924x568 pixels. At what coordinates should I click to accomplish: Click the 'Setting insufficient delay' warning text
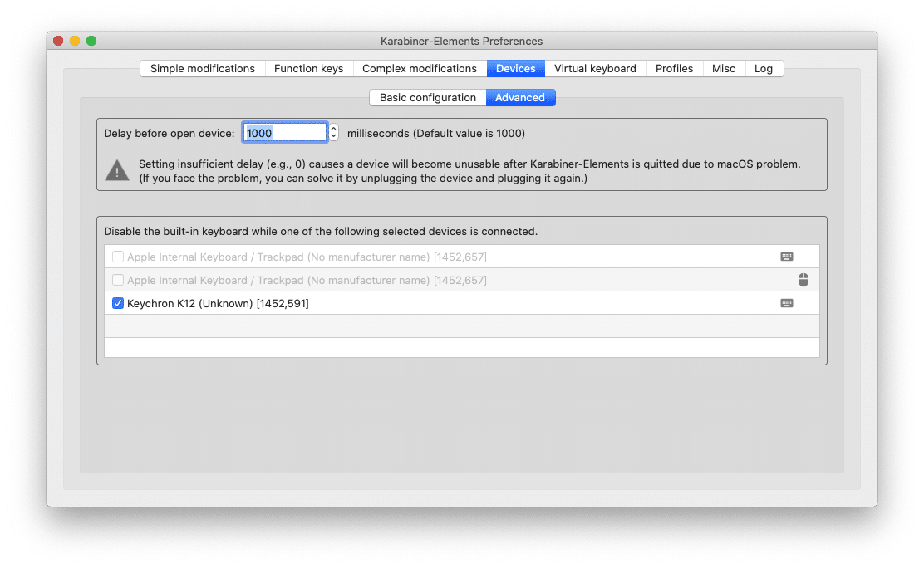tap(469, 171)
